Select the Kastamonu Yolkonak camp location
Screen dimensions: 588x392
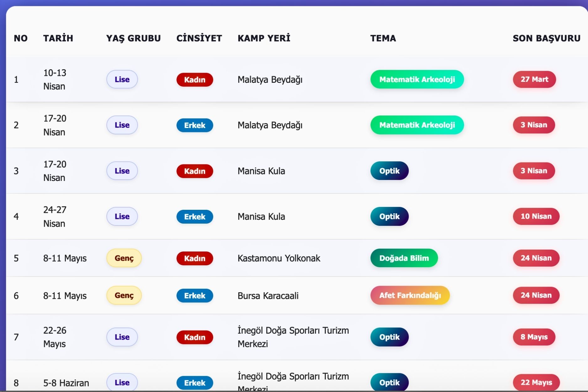pyautogui.click(x=278, y=258)
